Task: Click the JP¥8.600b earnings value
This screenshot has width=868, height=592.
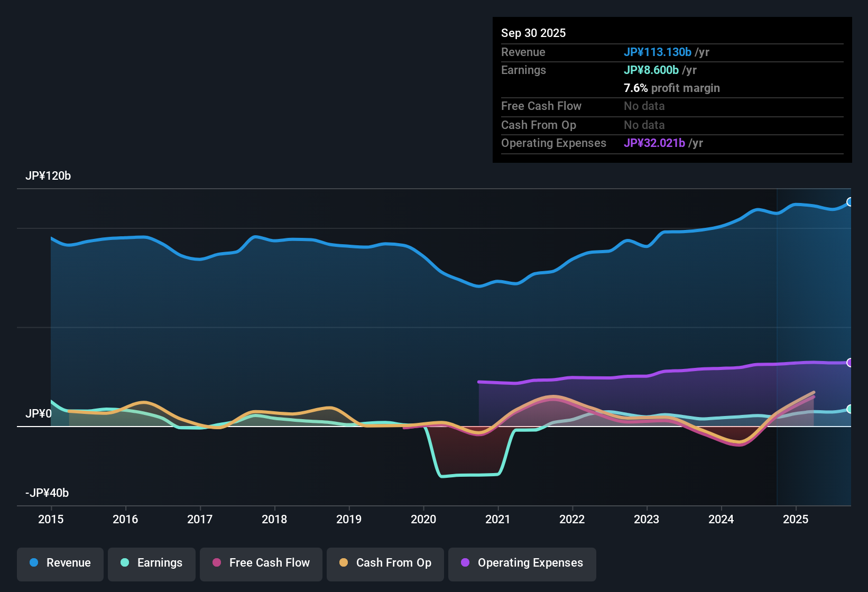Action: coord(652,70)
